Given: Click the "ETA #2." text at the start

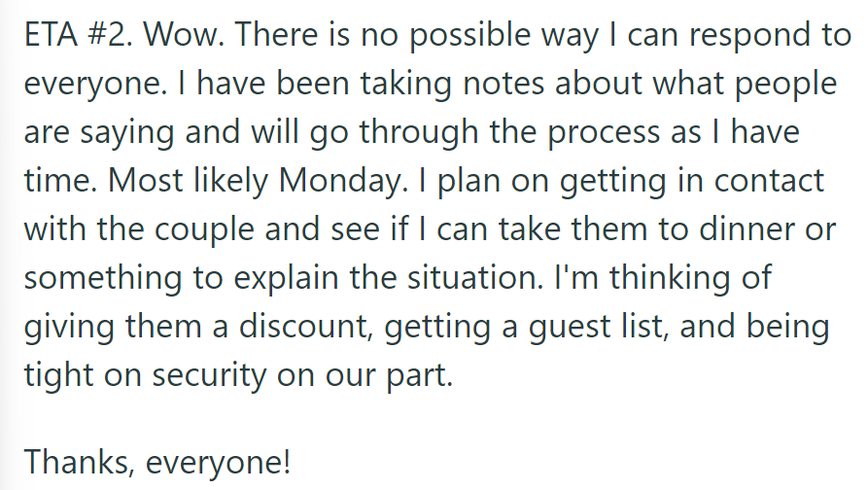Looking at the screenshot, I should pos(78,34).
